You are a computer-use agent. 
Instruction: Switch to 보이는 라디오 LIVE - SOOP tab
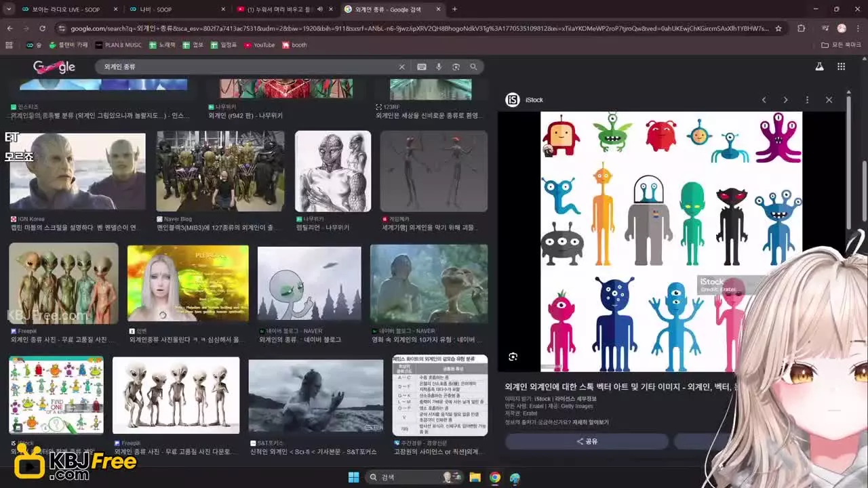tap(66, 9)
